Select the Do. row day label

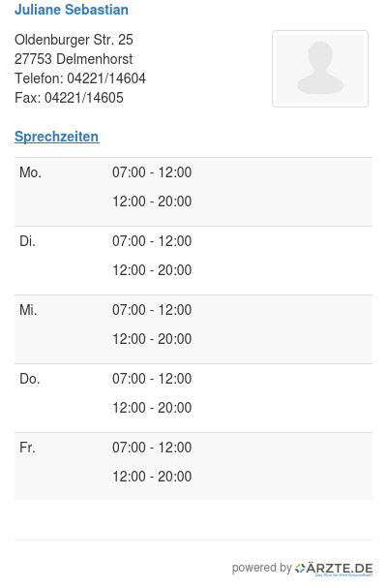(30, 379)
